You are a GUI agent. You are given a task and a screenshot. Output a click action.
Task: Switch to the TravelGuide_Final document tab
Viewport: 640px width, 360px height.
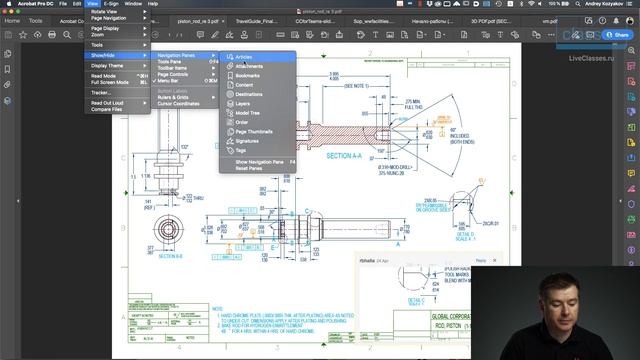[x=256, y=21]
